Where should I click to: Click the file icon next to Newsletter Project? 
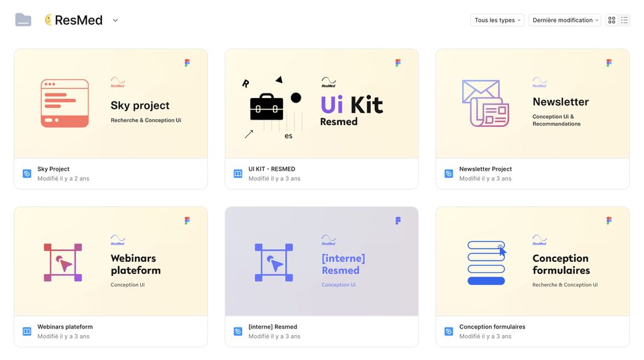449,174
